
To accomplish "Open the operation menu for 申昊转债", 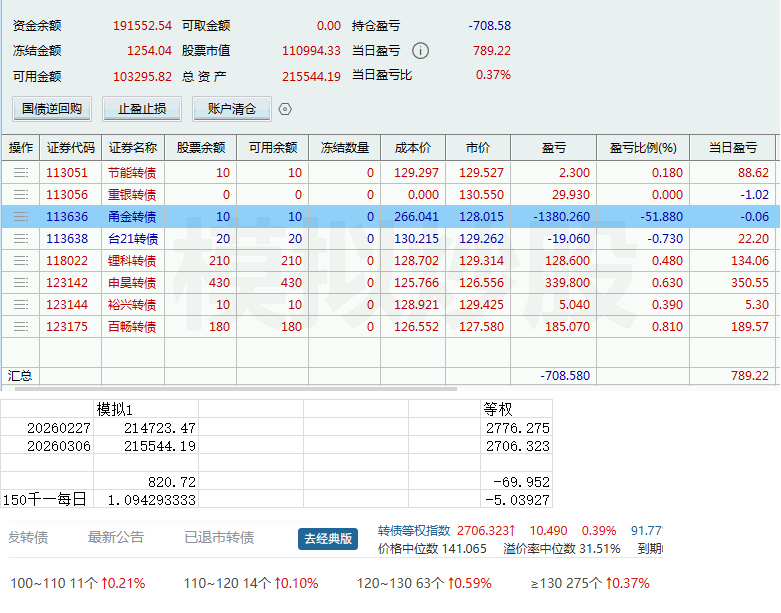I will pos(20,283).
